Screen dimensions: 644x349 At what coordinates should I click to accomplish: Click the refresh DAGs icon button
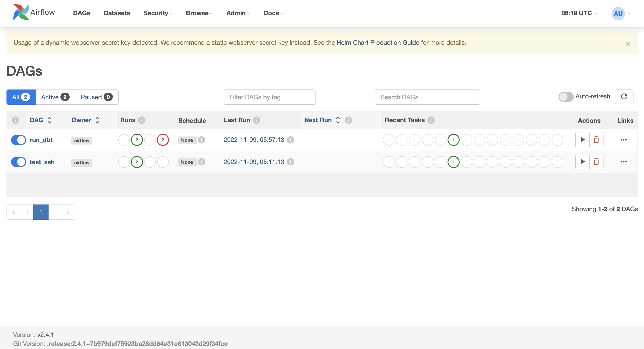coord(624,96)
